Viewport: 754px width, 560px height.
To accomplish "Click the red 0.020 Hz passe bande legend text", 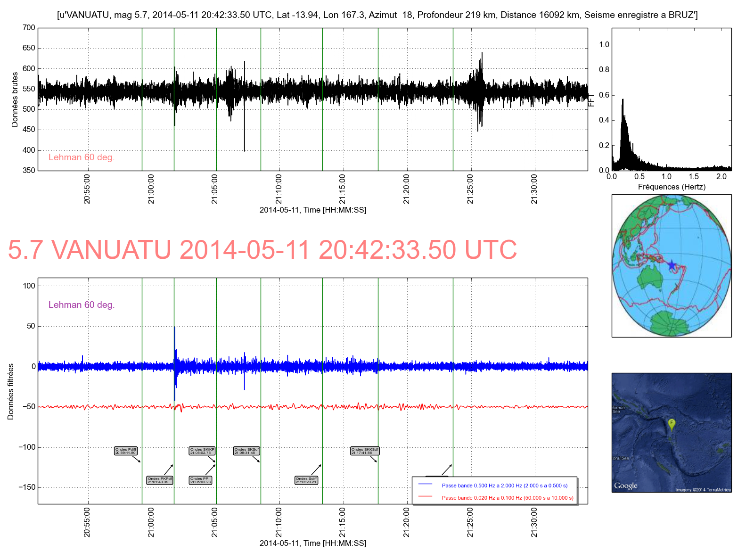I will click(x=508, y=498).
